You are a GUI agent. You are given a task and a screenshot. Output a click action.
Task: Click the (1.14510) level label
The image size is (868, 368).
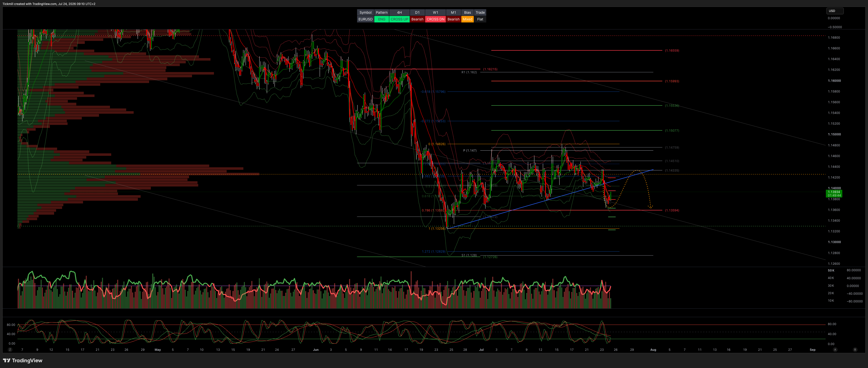(672, 161)
